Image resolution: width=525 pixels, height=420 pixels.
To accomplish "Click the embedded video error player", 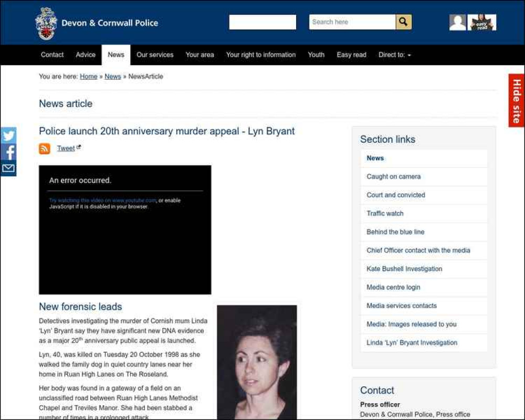I will (x=125, y=230).
